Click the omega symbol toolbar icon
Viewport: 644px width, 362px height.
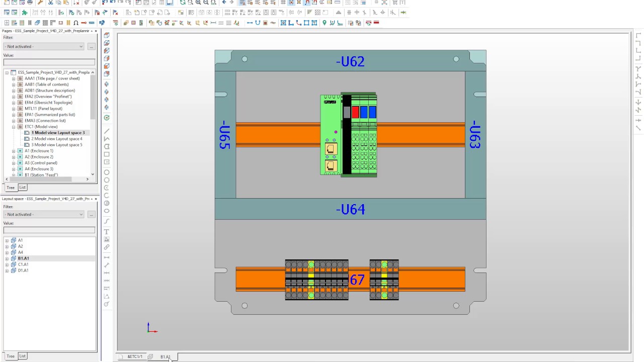click(x=75, y=23)
